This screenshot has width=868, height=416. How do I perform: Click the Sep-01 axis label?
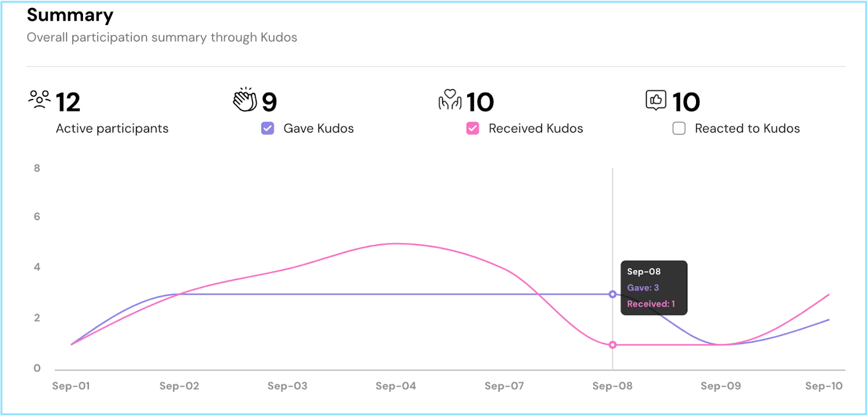point(71,386)
